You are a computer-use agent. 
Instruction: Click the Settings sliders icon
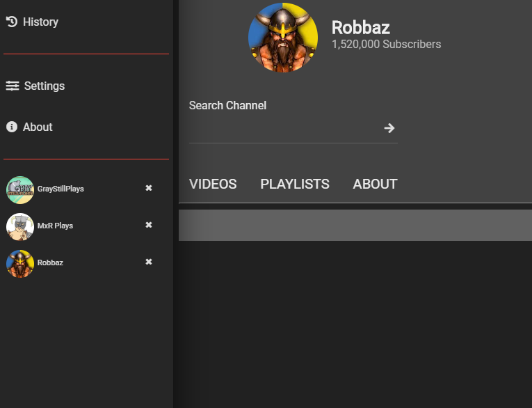coord(13,86)
